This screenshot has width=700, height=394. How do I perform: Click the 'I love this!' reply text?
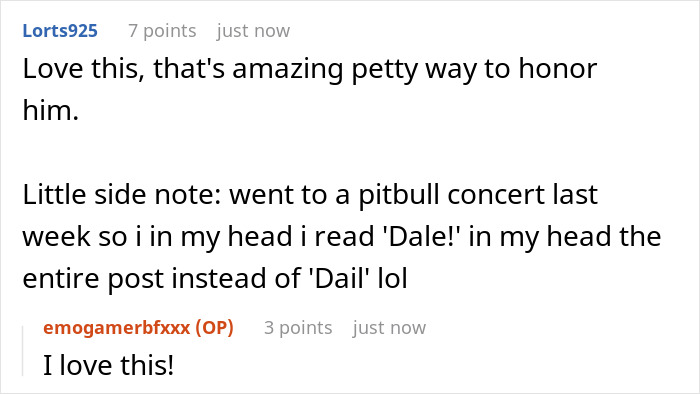click(x=108, y=365)
